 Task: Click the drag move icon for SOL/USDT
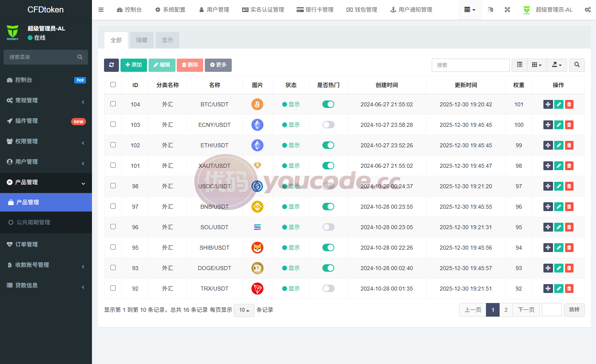pyautogui.click(x=548, y=227)
